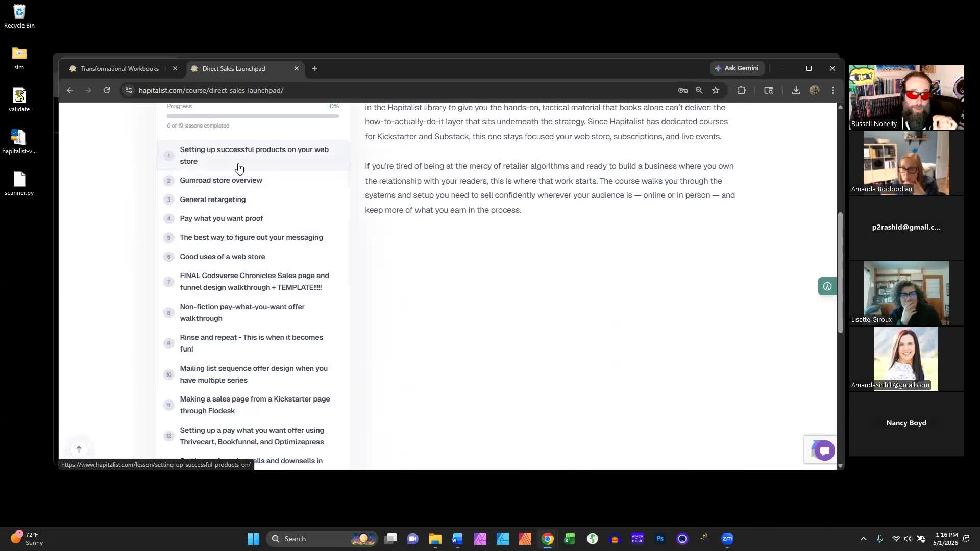The image size is (980, 551).
Task: Open the saved passwords key icon
Action: click(682, 90)
